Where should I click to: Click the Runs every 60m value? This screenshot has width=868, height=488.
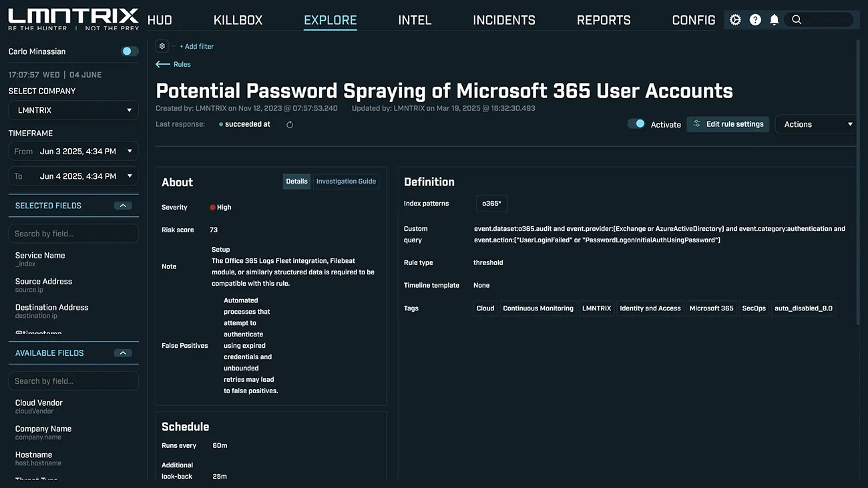220,445
